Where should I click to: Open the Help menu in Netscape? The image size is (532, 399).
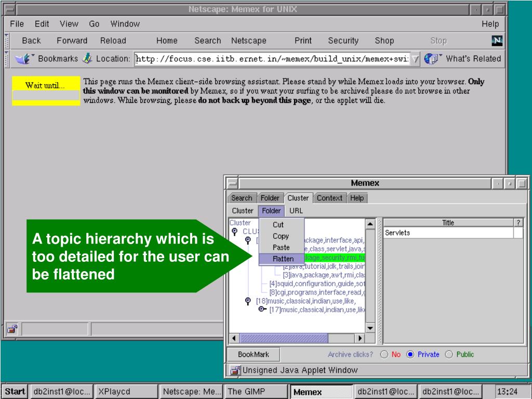pos(490,24)
